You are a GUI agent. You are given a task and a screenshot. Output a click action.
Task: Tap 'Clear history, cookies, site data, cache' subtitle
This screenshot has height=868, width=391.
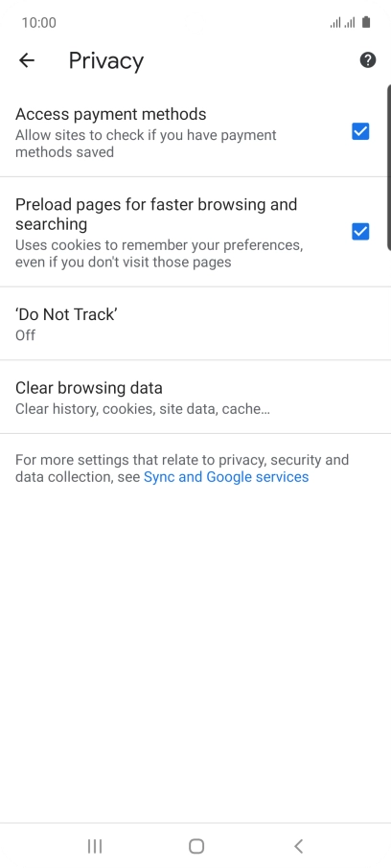(x=143, y=409)
